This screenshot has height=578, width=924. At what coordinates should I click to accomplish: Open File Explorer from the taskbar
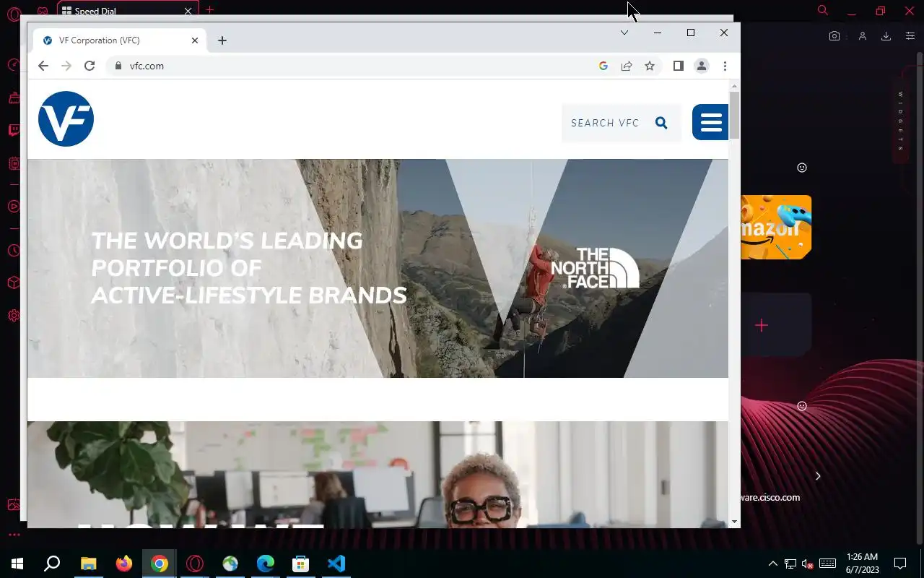click(x=88, y=564)
